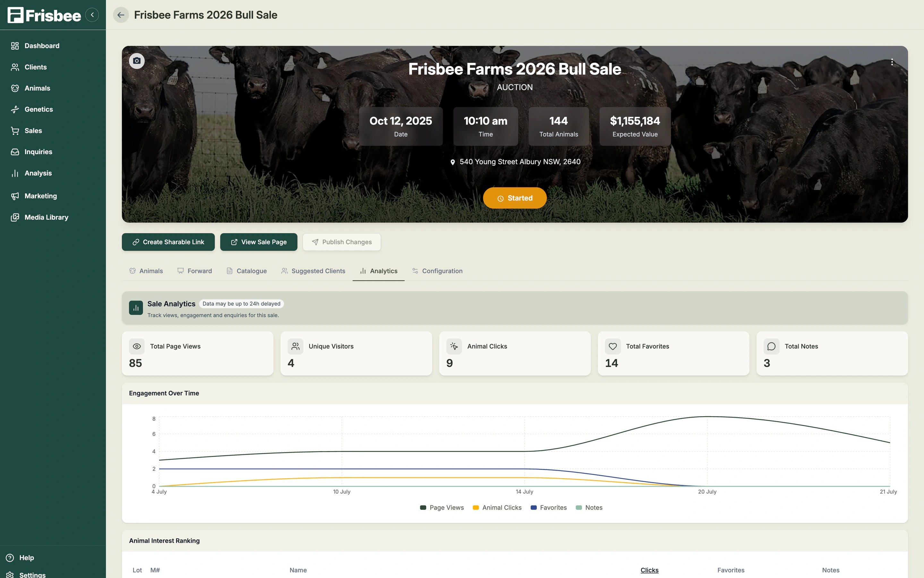Click the Inquiries inbox icon
924x578 pixels.
[x=15, y=152]
